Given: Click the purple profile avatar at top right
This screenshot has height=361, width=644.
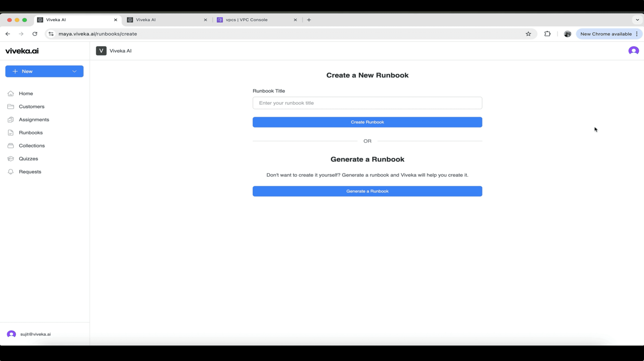Looking at the screenshot, I should [x=633, y=51].
